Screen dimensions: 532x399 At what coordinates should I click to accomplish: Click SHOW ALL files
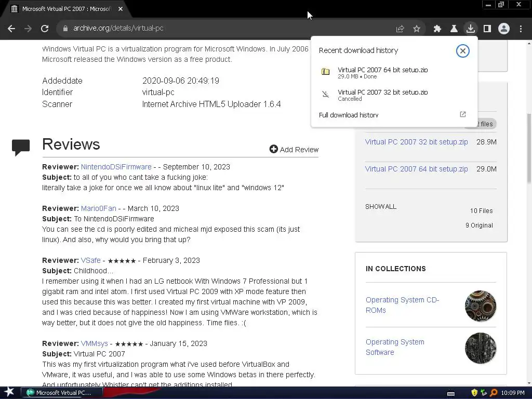(x=381, y=207)
